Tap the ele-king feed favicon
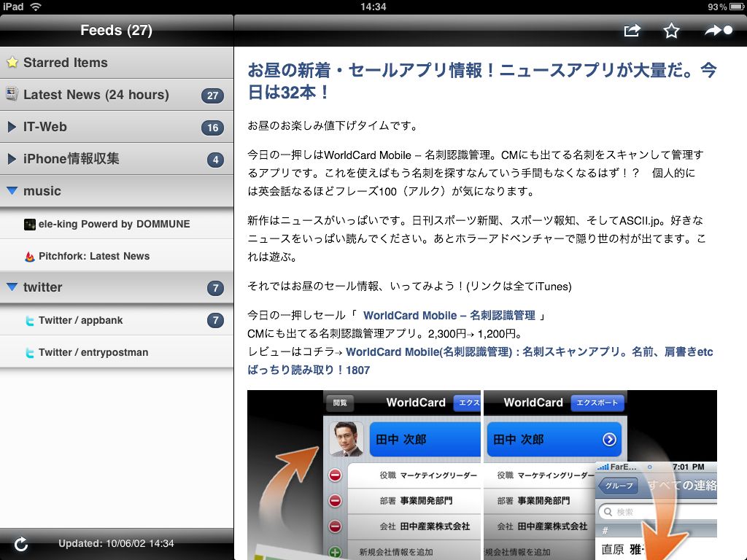The height and width of the screenshot is (560, 747). click(x=29, y=225)
